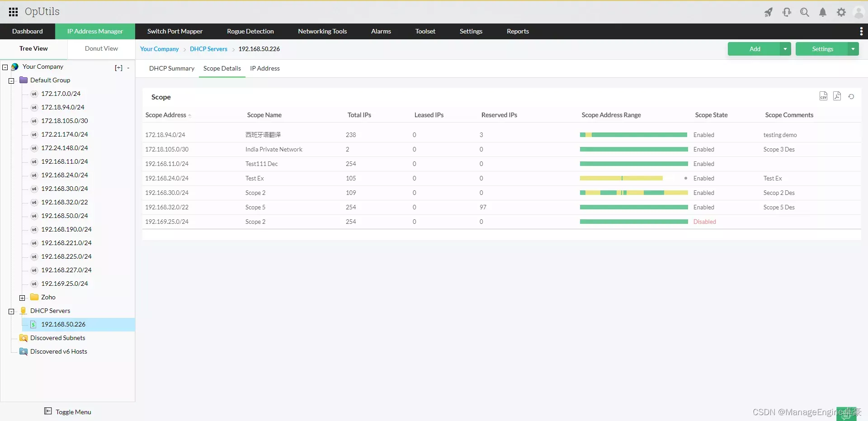Click the v4 icon beside 192.168.11.0/24

pos(34,162)
